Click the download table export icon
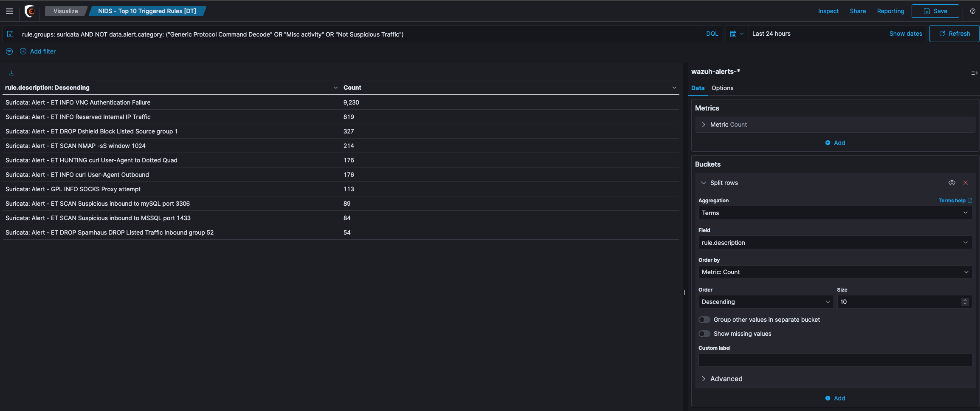The width and height of the screenshot is (980, 411). point(11,73)
